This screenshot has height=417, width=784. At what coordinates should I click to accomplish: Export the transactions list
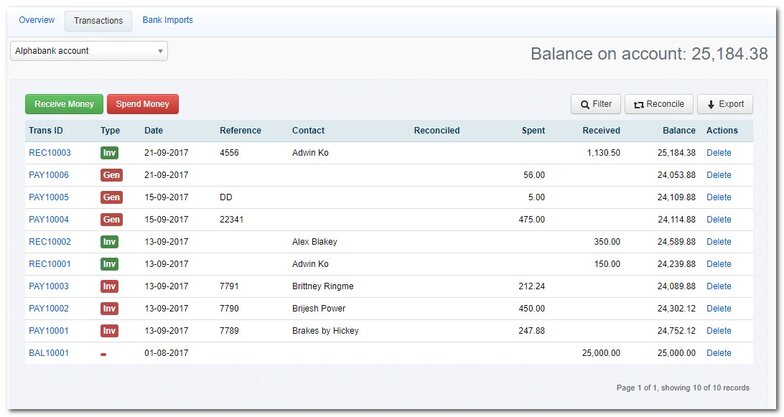[x=725, y=104]
